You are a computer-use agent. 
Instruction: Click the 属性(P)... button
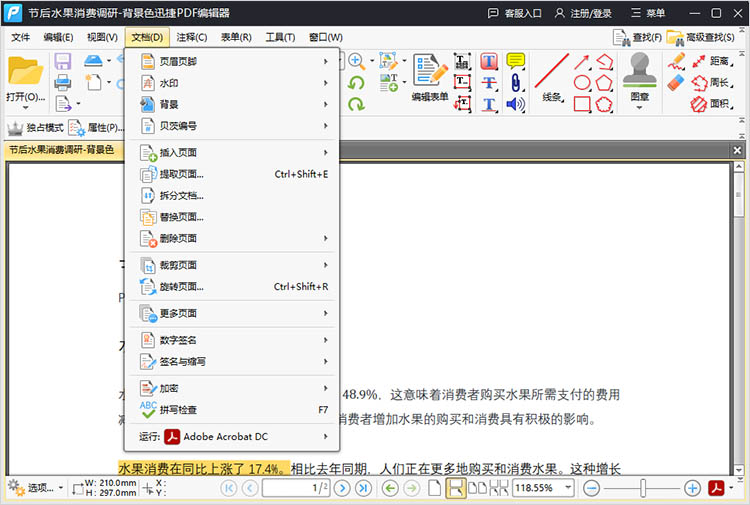96,128
